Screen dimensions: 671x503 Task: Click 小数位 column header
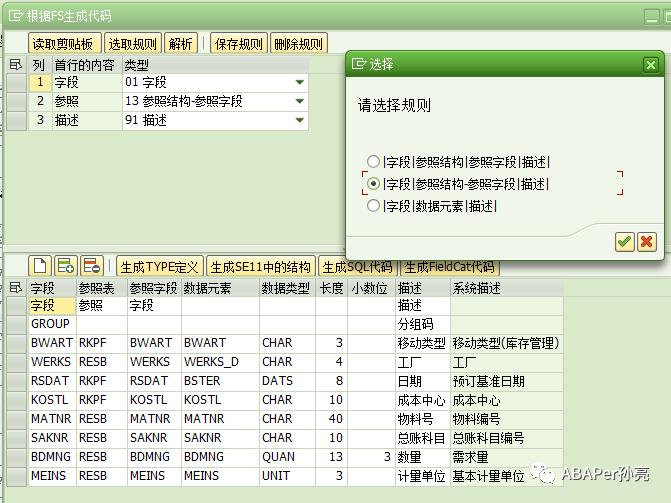point(371,288)
